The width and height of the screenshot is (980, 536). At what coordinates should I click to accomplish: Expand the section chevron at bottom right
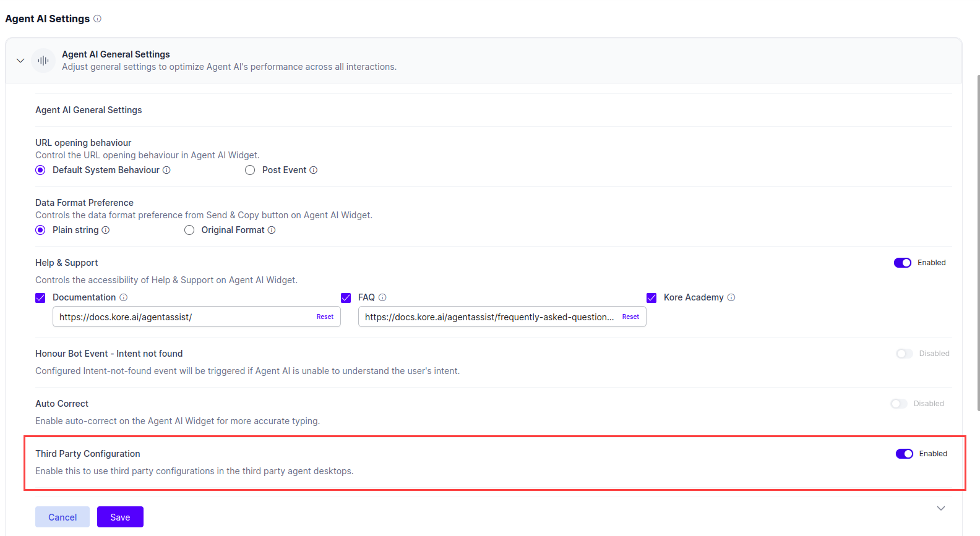[x=940, y=508]
